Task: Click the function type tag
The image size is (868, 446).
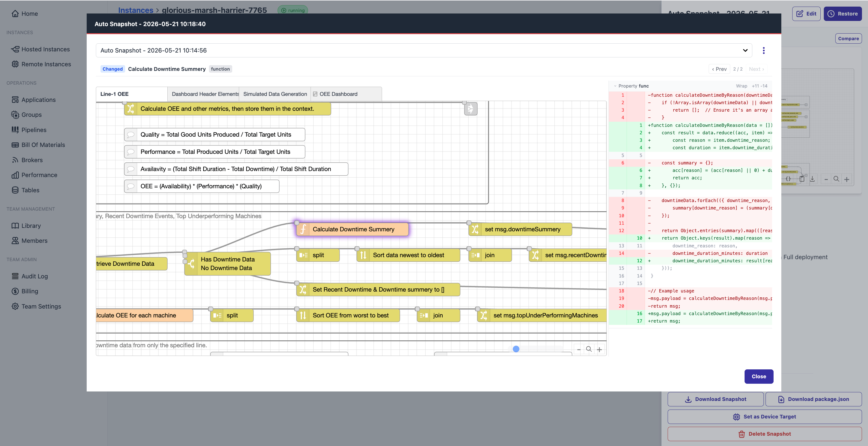Action: [x=220, y=69]
